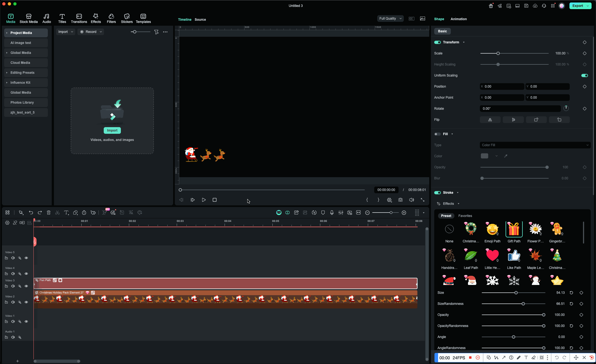This screenshot has width=596, height=364.
Task: Select the Gift Path preset thumbnail
Action: [x=514, y=229]
